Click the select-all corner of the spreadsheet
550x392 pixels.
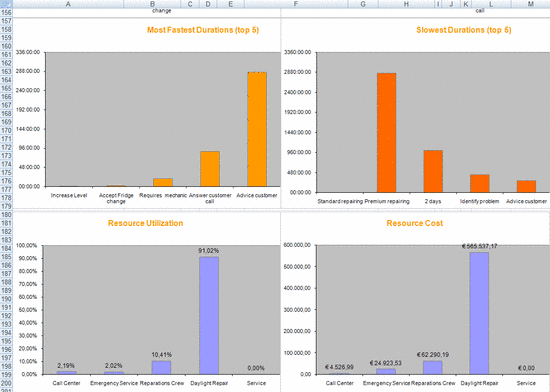coord(6,4)
